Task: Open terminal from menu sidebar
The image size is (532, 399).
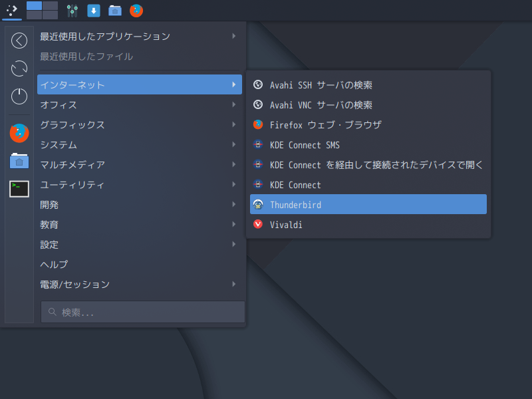Action: 19,189
